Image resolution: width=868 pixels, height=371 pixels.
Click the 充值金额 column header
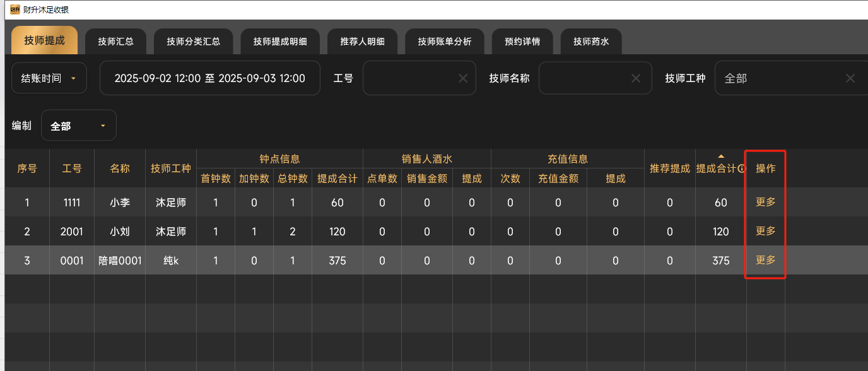tap(558, 179)
